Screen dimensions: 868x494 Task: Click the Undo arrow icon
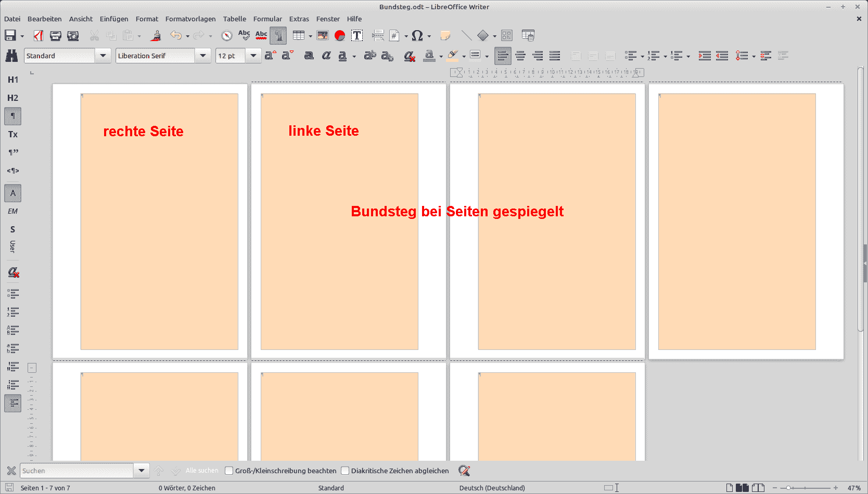click(x=176, y=35)
